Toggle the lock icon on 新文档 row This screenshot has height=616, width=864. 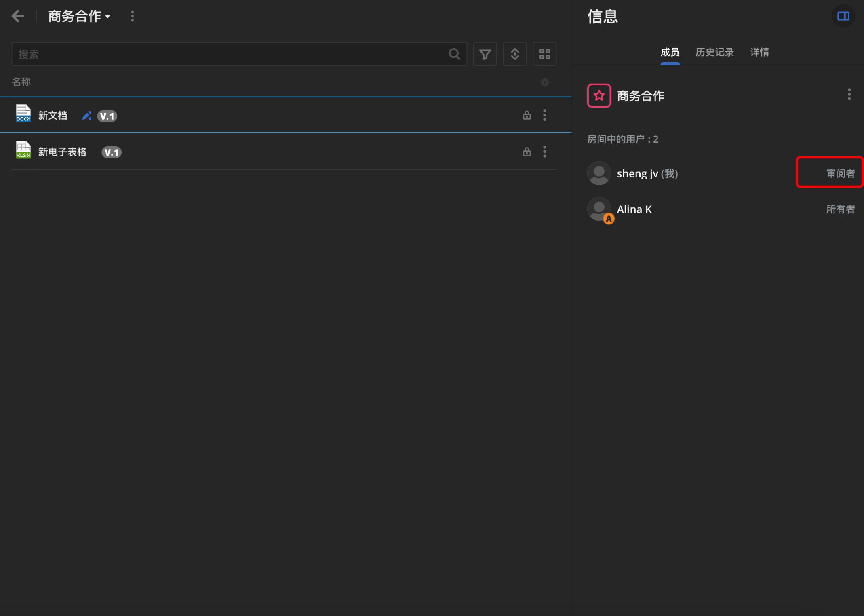coord(527,115)
